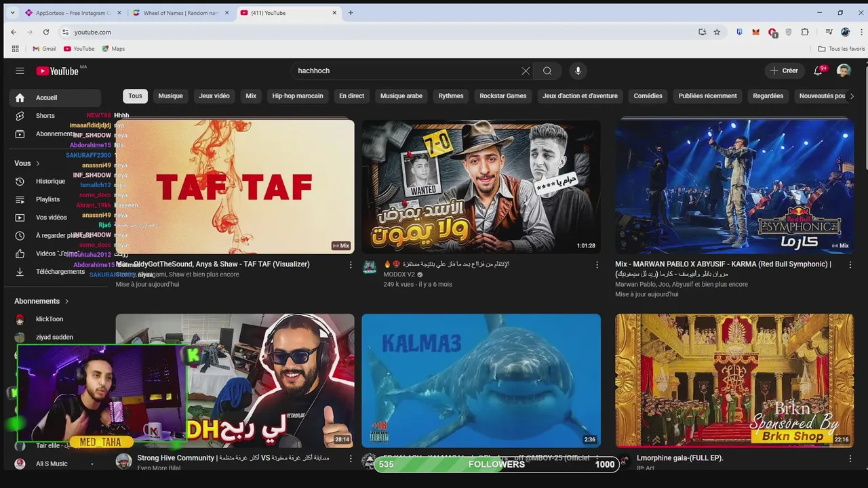
Task: Play the Red Bull Symphonic KARMA thumbnail
Action: click(734, 187)
